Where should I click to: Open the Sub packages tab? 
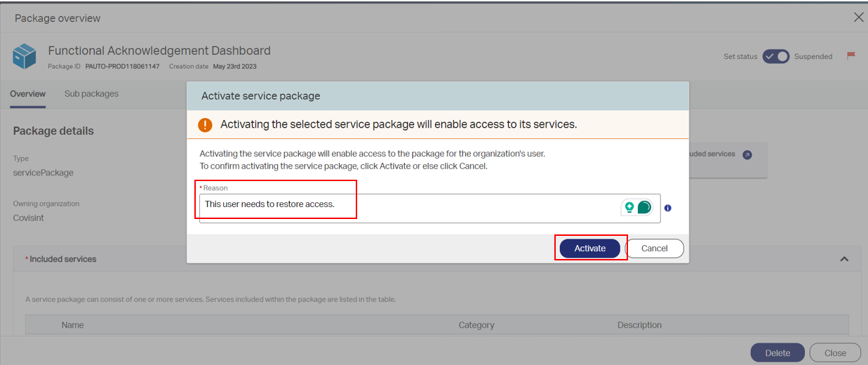(x=91, y=93)
